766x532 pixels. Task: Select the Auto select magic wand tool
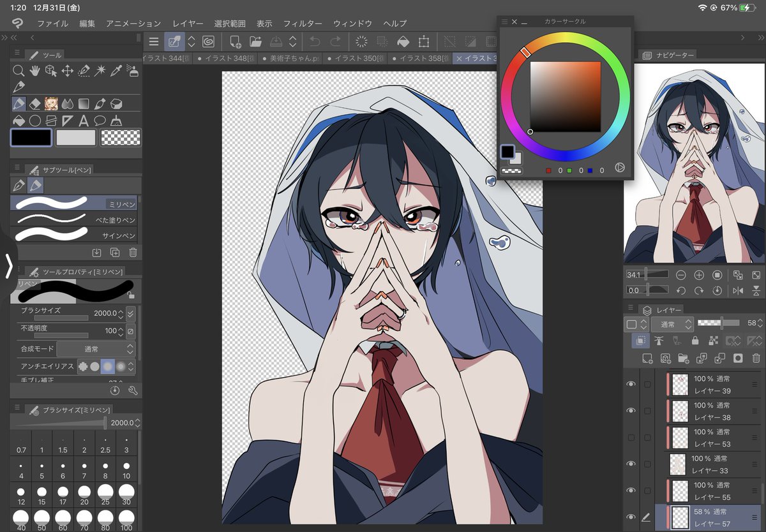[x=100, y=71]
